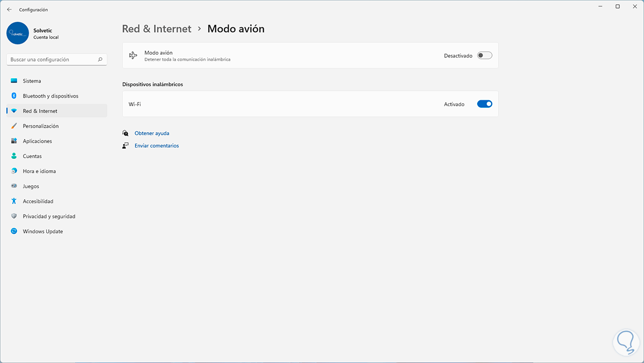Click the Hora e idioma globe icon
Screen dimensions: 644x363
pos(14,171)
